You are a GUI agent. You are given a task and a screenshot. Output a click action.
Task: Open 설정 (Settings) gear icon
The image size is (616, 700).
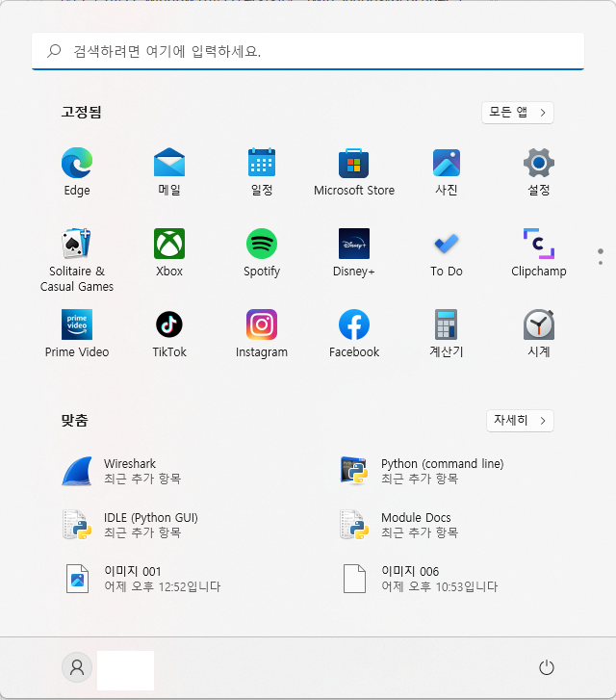point(539,172)
